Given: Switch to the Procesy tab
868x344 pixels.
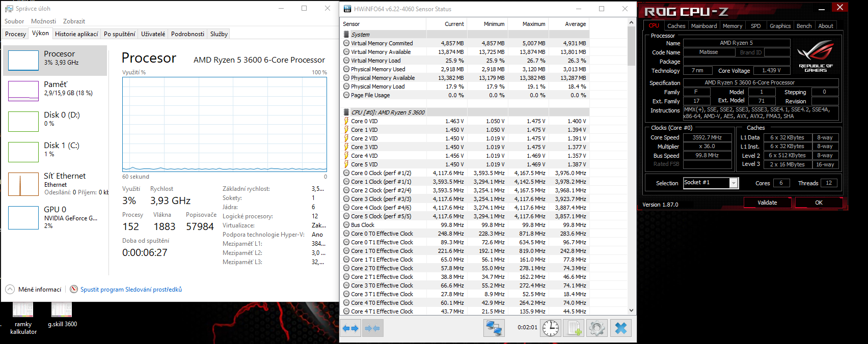Looking at the screenshot, I should coord(15,34).
